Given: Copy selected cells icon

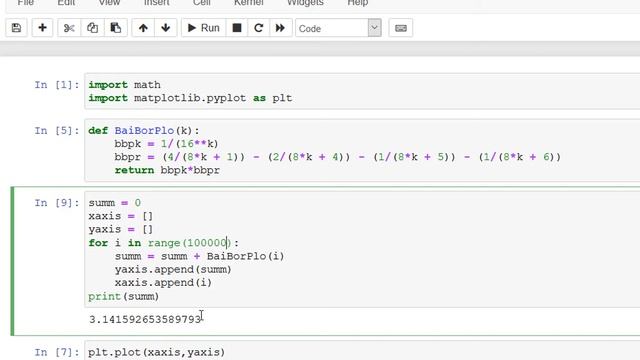Looking at the screenshot, I should [92, 28].
